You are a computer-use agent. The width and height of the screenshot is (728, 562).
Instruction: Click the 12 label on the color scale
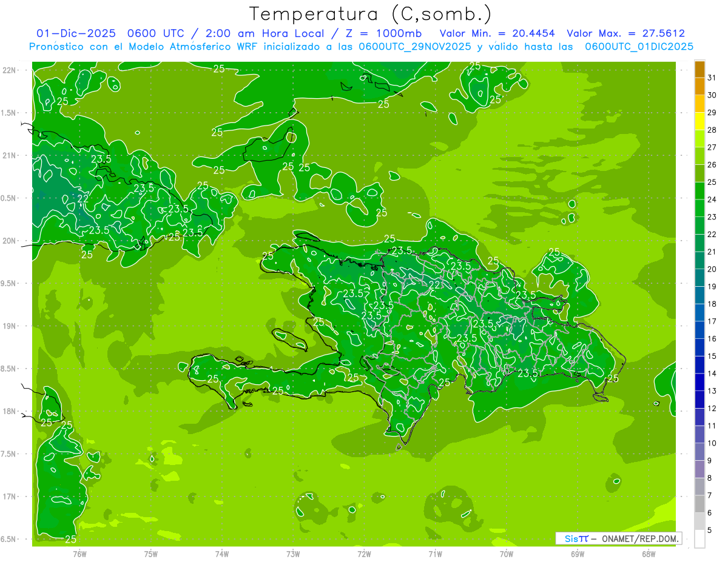(712, 408)
